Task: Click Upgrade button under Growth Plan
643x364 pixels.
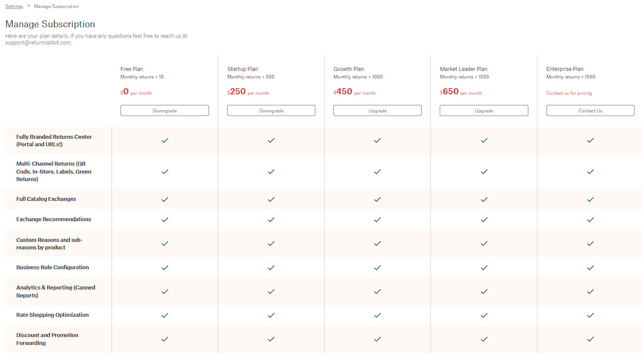Action: tap(377, 110)
